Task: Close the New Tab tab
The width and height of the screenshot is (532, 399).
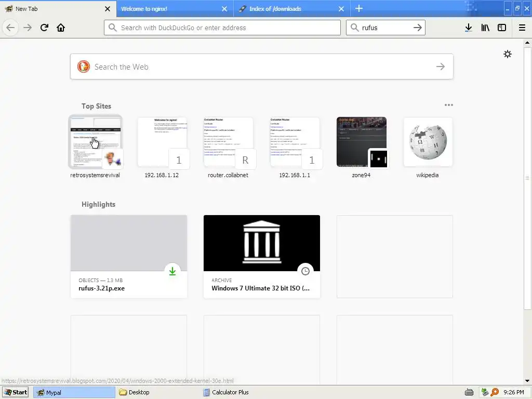Action: coord(108,9)
